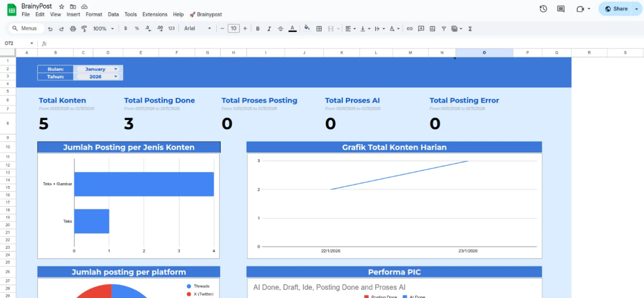Select the row 8 header
644x298 pixels.
tap(8, 123)
